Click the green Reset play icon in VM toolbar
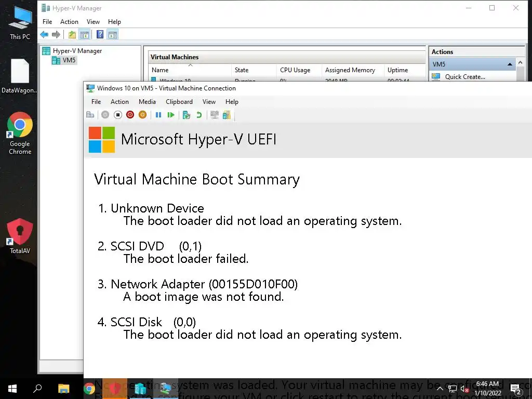 click(x=171, y=115)
